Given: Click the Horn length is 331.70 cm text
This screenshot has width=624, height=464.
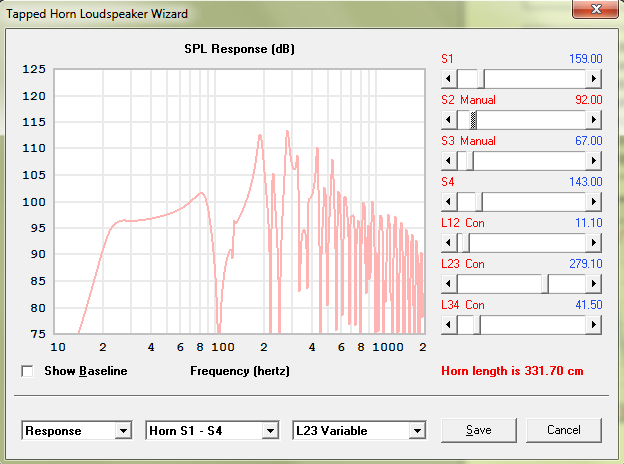Looking at the screenshot, I should click(512, 371).
